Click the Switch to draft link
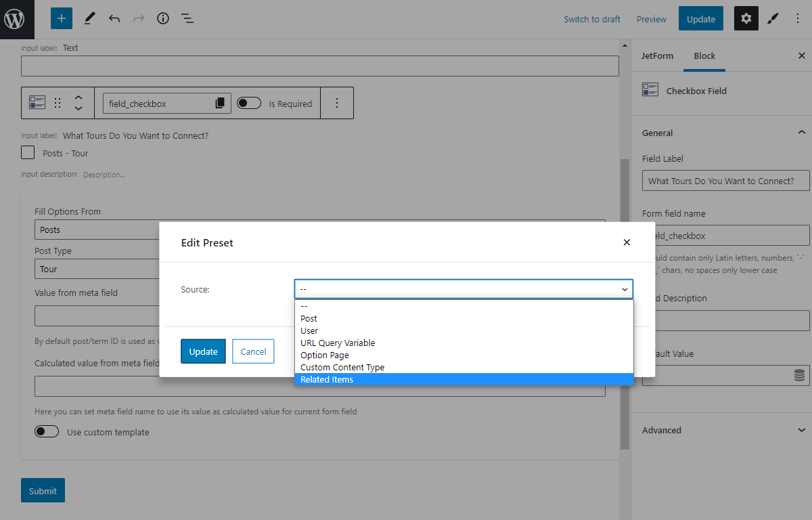Screen dimensions: 812x520 click(592, 19)
